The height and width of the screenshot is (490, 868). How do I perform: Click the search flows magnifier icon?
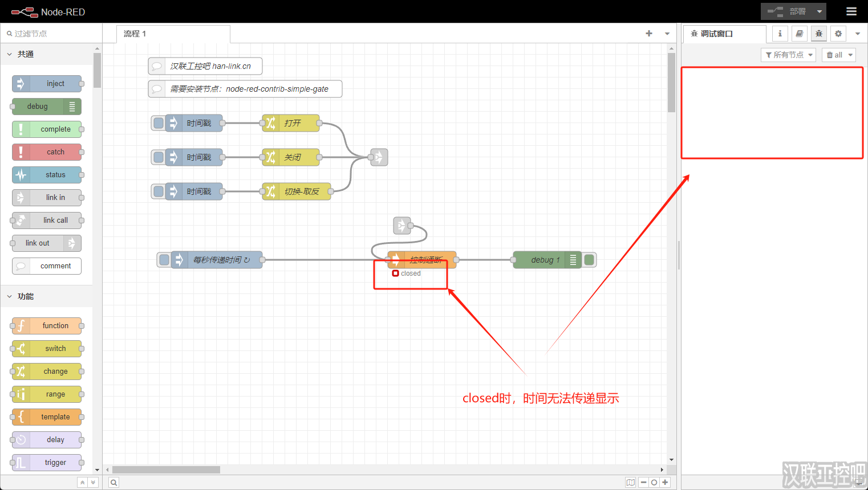tap(114, 483)
